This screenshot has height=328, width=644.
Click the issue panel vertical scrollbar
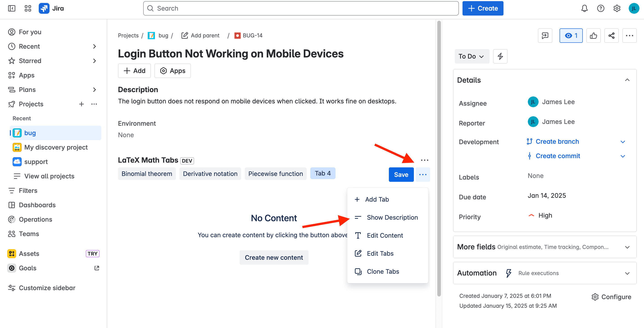[x=439, y=158]
